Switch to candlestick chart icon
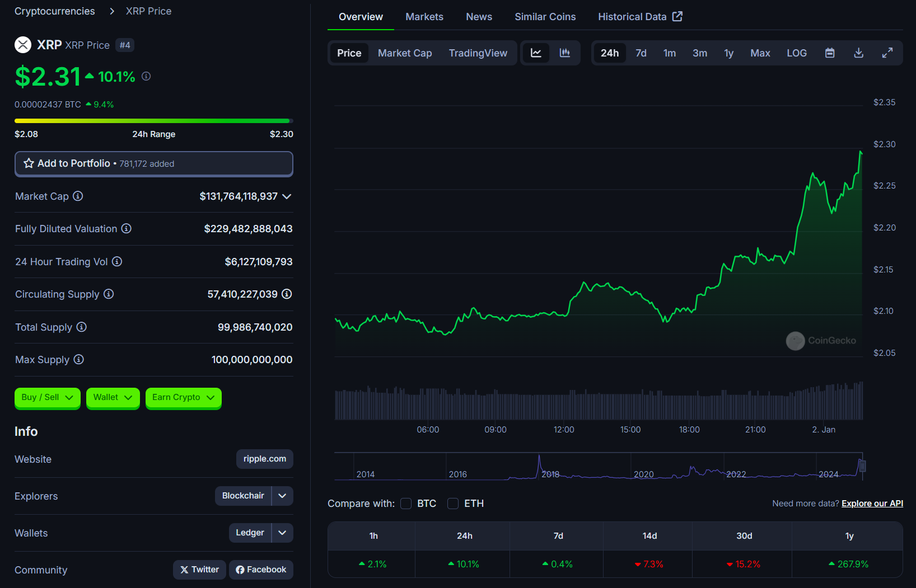This screenshot has width=916, height=588. pyautogui.click(x=565, y=53)
